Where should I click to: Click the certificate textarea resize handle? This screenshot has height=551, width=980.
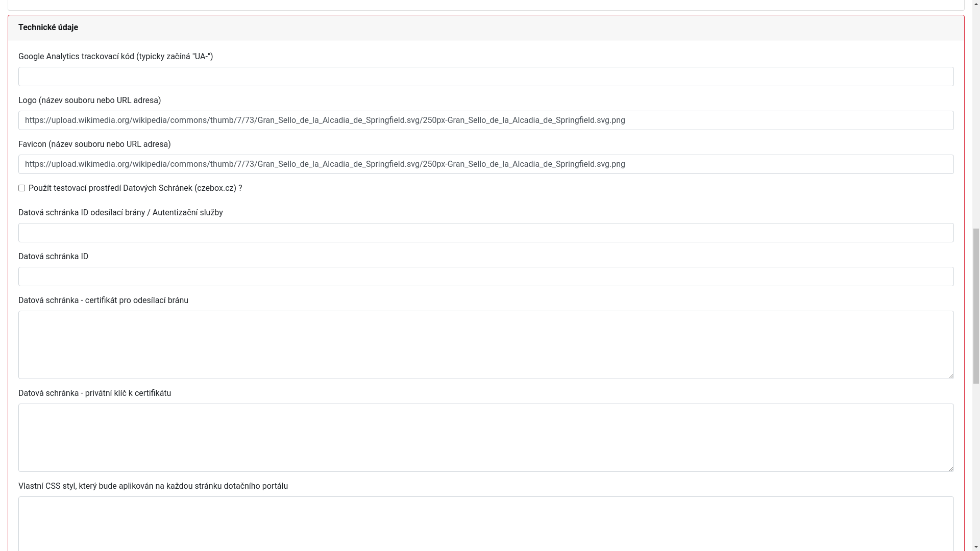click(950, 375)
